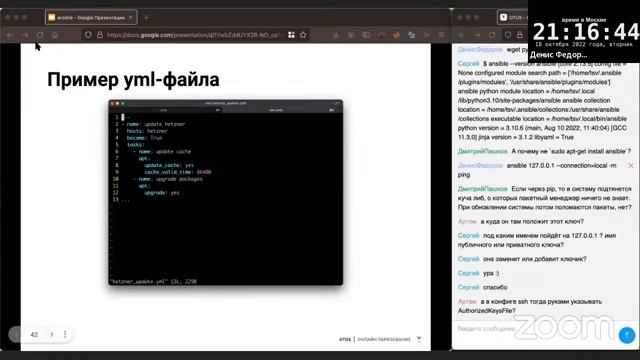640x360 pixels.
Task: Click name 'Артем' on AuthorizedKeysFile message
Action: (467, 302)
